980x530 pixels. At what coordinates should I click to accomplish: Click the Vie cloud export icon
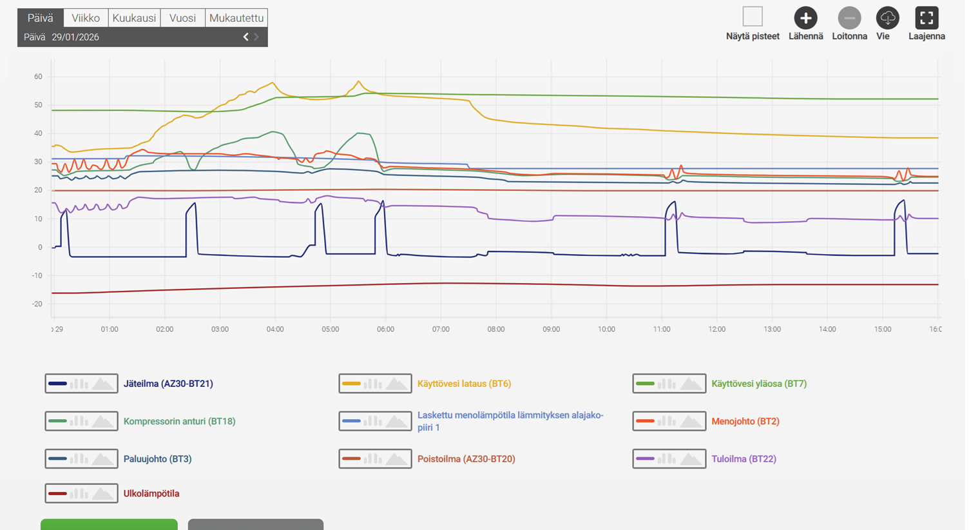pos(888,18)
